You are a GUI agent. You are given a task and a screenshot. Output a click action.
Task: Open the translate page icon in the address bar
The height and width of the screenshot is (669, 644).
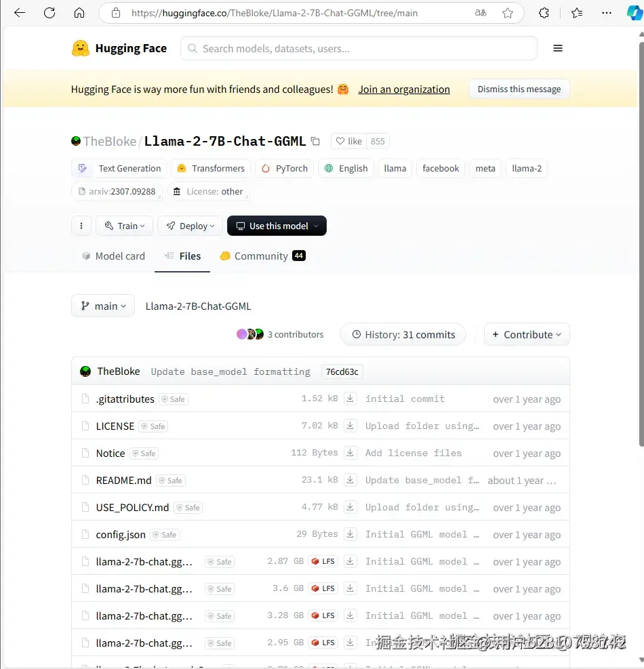pos(481,13)
